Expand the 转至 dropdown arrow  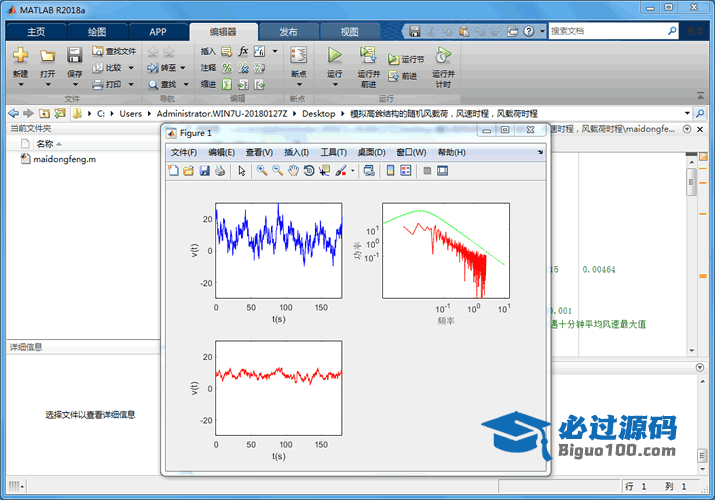pos(183,68)
